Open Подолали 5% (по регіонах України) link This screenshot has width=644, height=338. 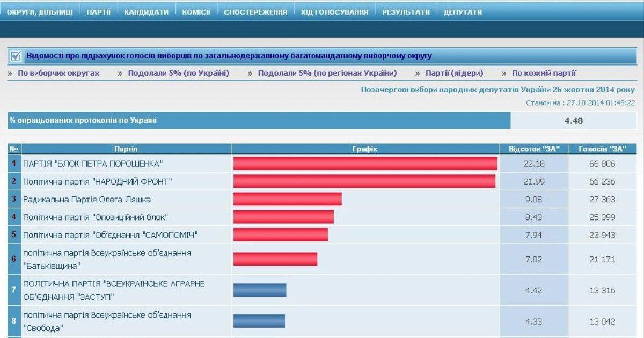point(327,73)
